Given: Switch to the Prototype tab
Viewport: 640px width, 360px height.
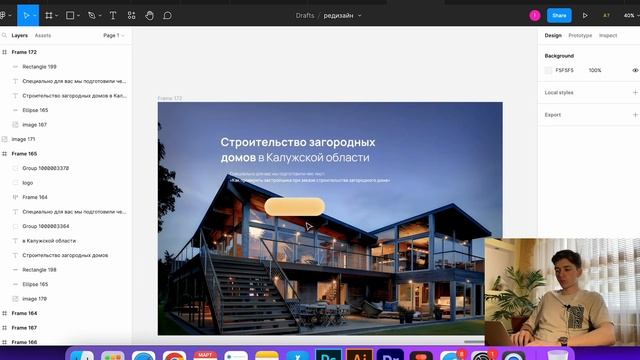Looking at the screenshot, I should coord(580,36).
